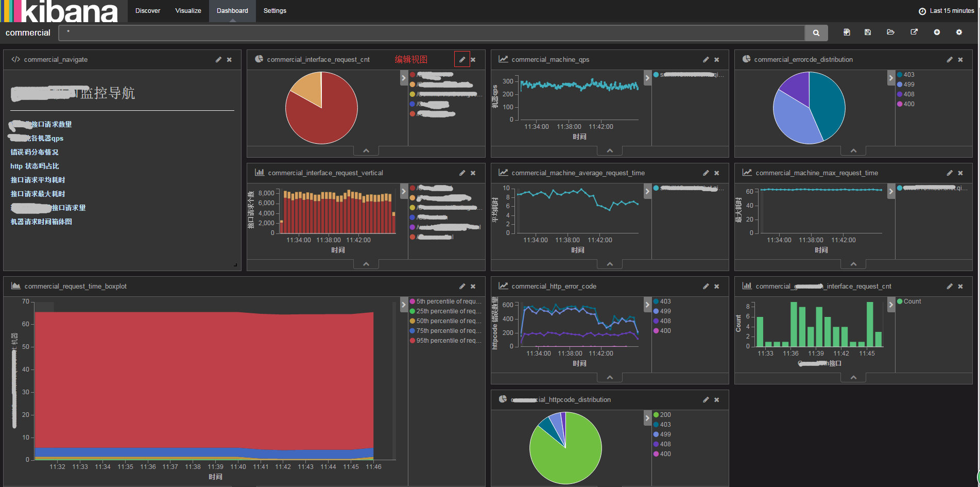980x487 pixels.
Task: Collapse legend of commercial_machine_qps chart
Action: [647, 78]
